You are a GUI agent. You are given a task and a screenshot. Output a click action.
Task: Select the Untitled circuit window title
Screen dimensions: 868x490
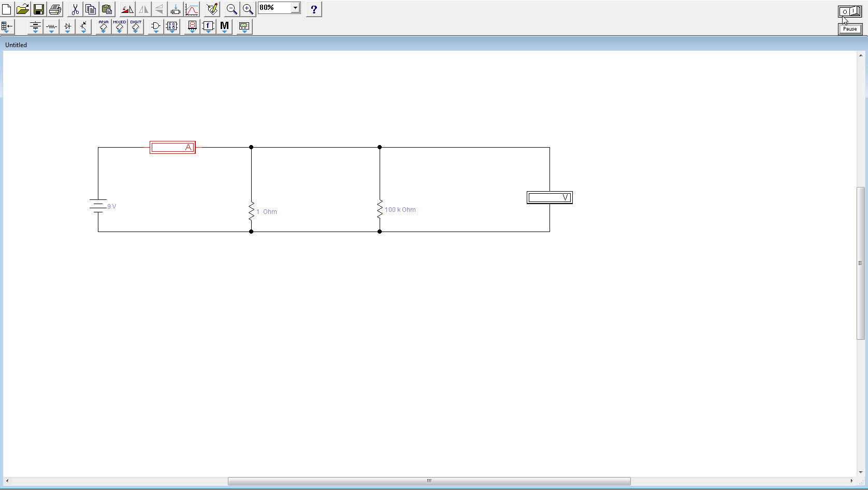[x=16, y=45]
